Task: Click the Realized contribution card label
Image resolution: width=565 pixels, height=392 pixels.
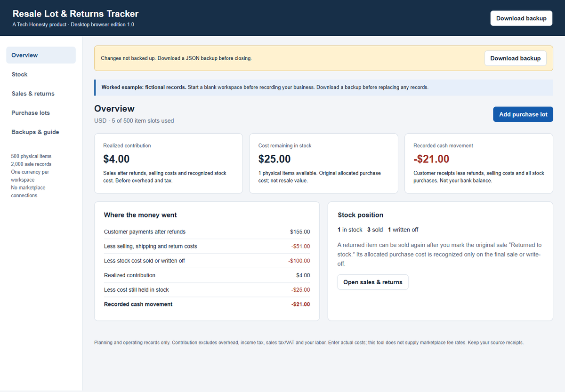Action: [x=127, y=146]
